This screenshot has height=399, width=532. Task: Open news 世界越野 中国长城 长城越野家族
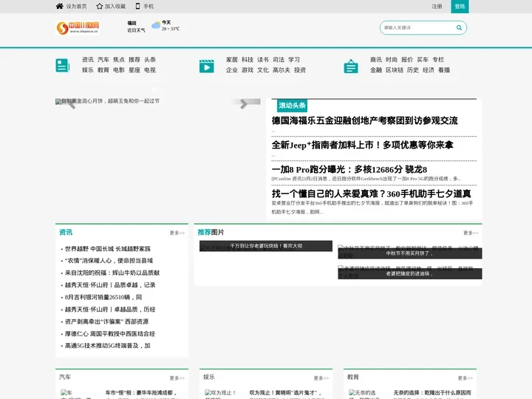(x=108, y=249)
